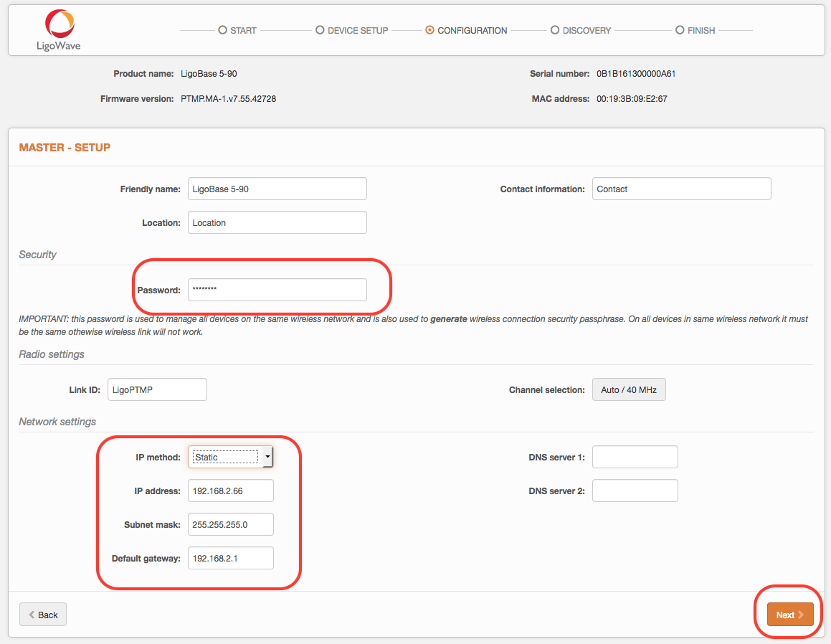The height and width of the screenshot is (644, 831).
Task: Select the DISCOVERY step circle
Action: (x=555, y=30)
